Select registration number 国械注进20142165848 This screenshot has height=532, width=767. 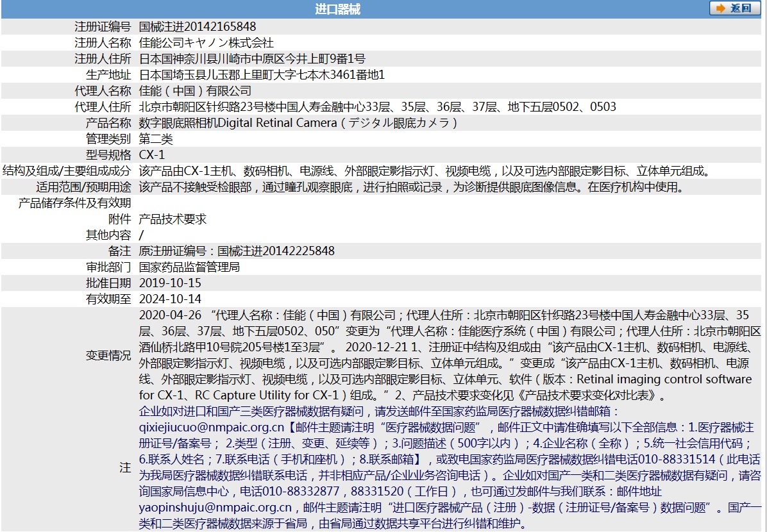(x=197, y=26)
